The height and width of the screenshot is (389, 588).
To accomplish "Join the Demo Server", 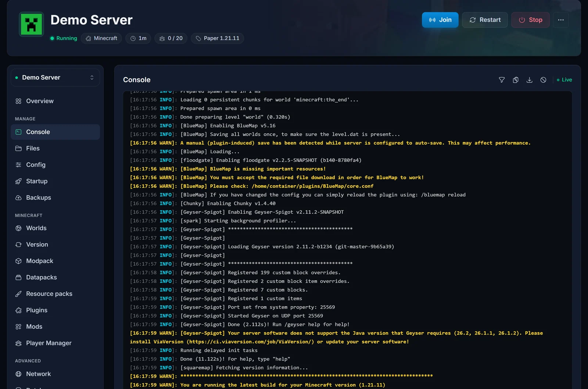I will 440,20.
